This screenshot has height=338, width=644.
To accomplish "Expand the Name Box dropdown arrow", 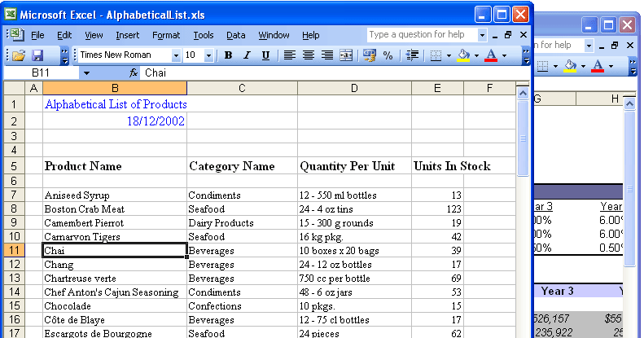I will point(86,73).
